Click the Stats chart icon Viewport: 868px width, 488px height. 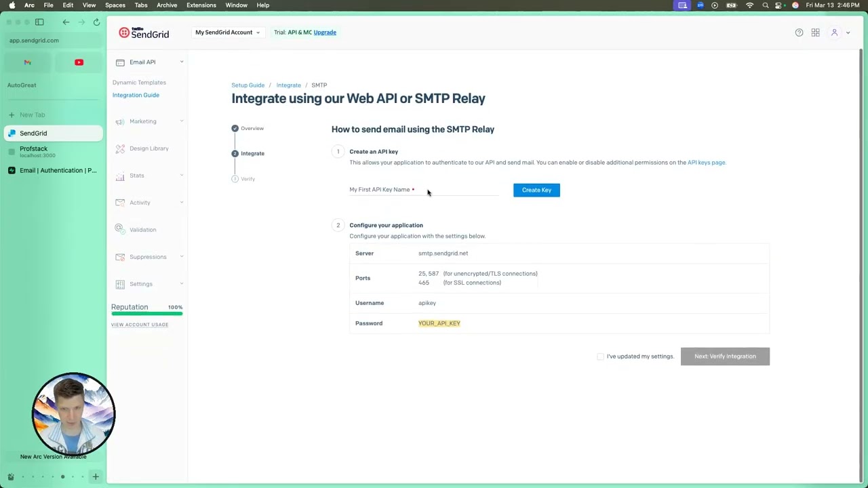120,176
